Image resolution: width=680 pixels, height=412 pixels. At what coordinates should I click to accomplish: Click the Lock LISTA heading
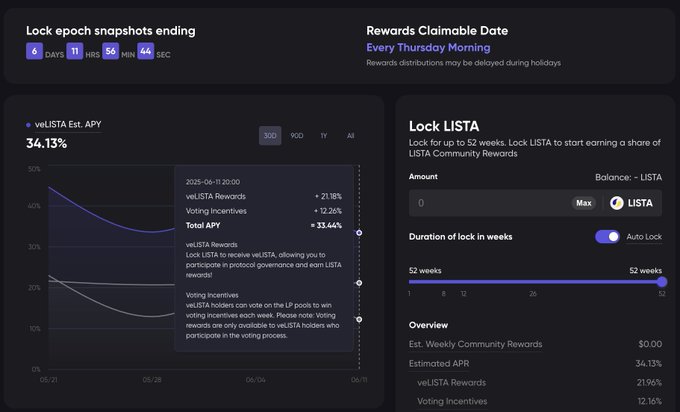(444, 126)
